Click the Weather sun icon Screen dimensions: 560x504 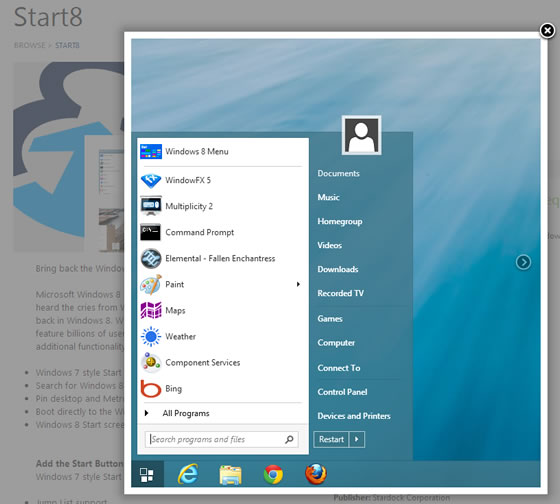click(x=151, y=336)
